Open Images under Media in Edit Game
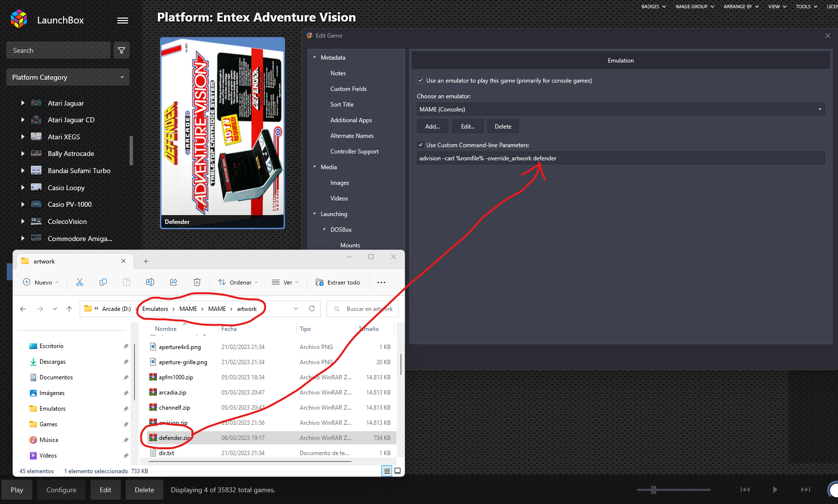 tap(340, 182)
